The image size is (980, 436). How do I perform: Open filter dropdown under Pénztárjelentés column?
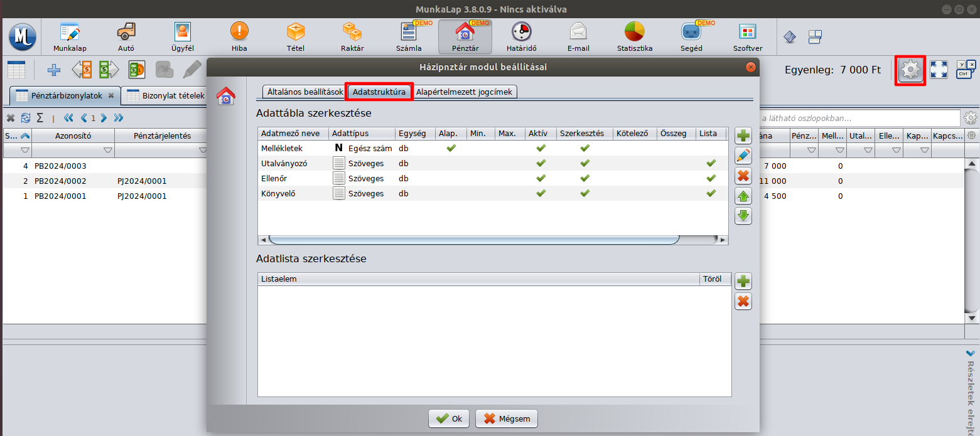(x=203, y=151)
